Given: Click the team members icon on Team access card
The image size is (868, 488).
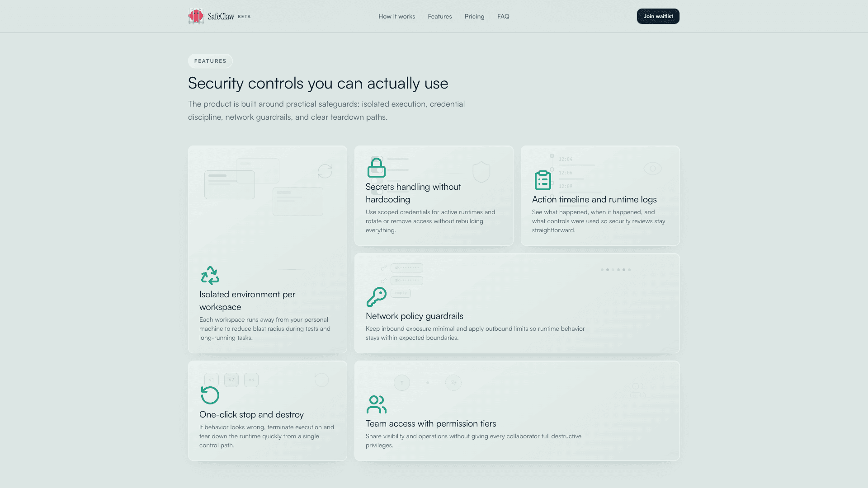Looking at the screenshot, I should coord(376,404).
